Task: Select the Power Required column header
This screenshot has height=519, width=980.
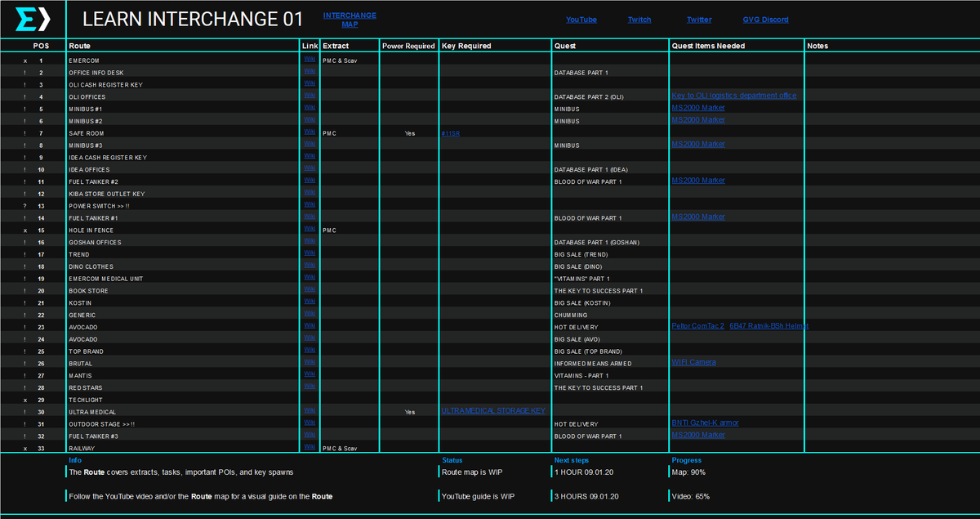Action: pos(408,46)
